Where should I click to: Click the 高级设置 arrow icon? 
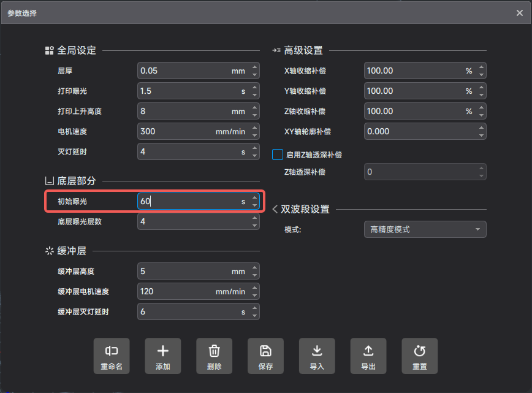[x=277, y=51]
